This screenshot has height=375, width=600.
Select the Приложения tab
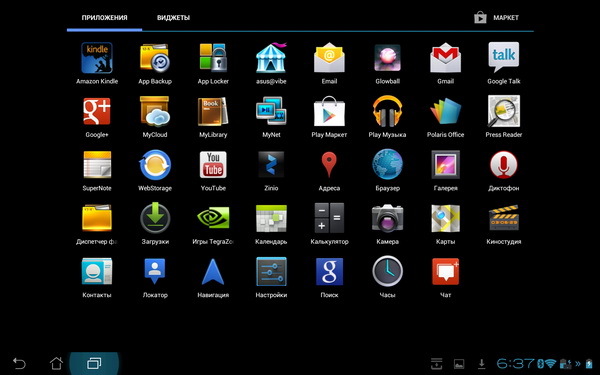coord(104,18)
